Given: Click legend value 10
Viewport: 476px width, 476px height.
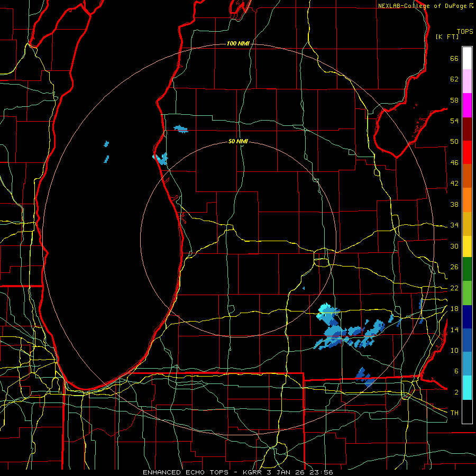Looking at the screenshot, I should 454,351.
